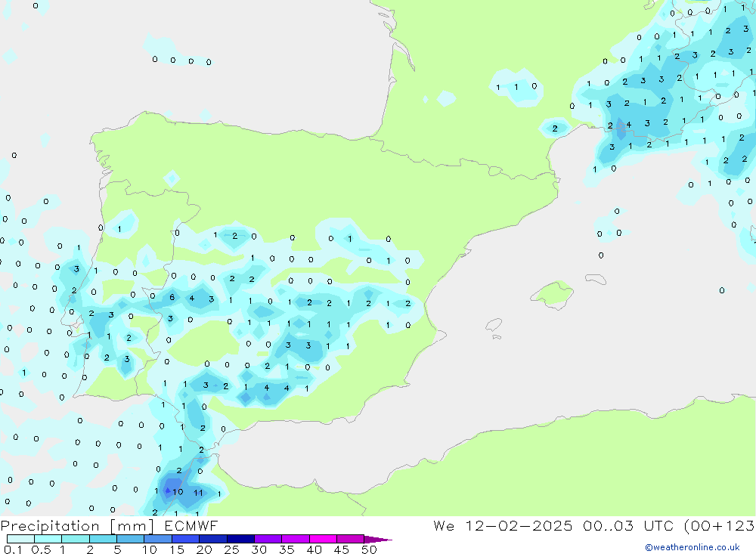The image size is (756, 554).
Task: Click the '(00+123' forecast offset text
Action: tap(719, 526)
